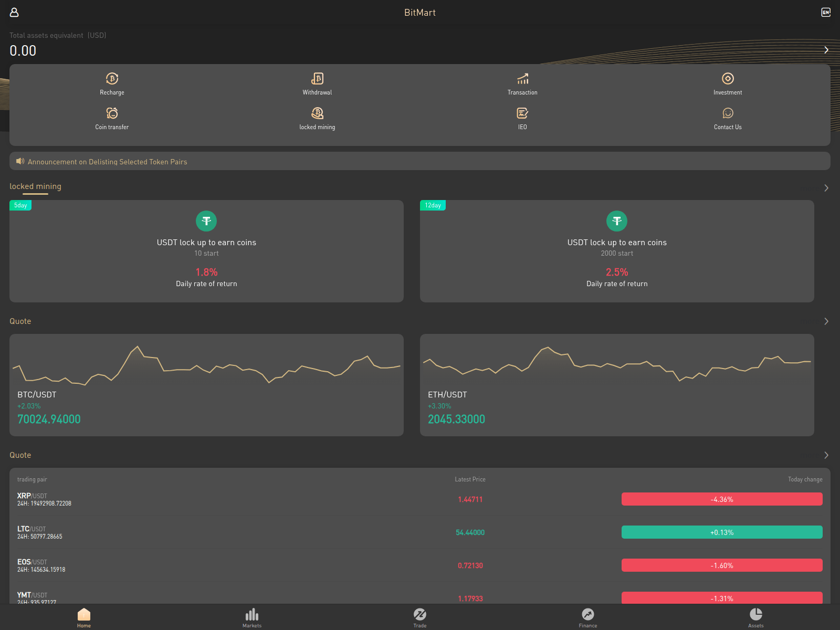Click the Latest Price column header
Image resolution: width=840 pixels, height=630 pixels.
coord(470,479)
